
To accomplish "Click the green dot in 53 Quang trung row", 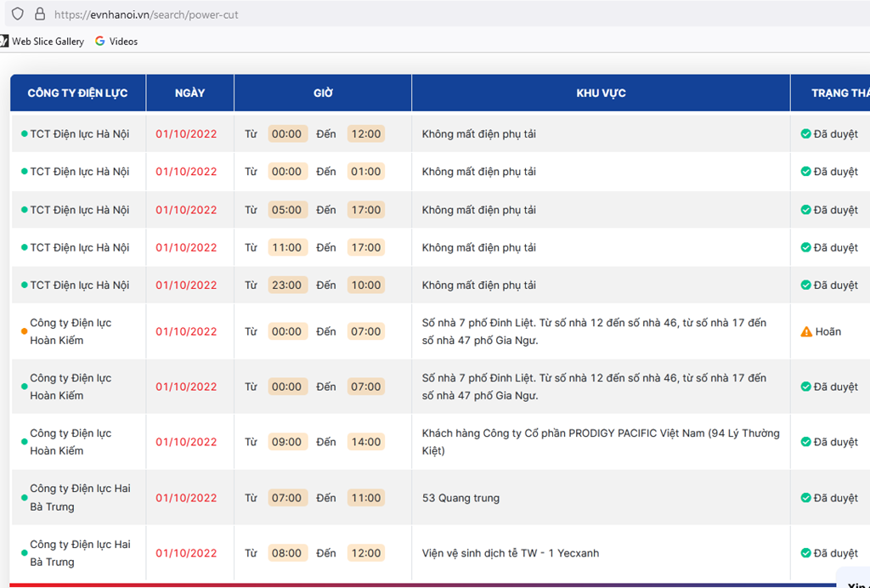I will point(24,498).
